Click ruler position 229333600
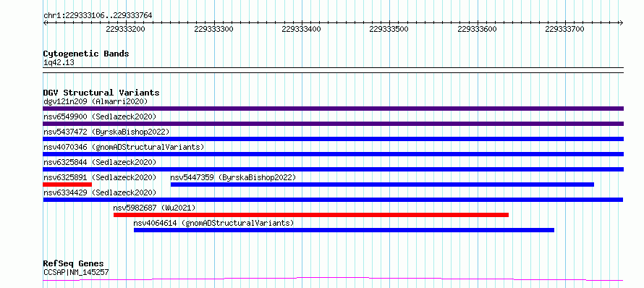 click(478, 29)
